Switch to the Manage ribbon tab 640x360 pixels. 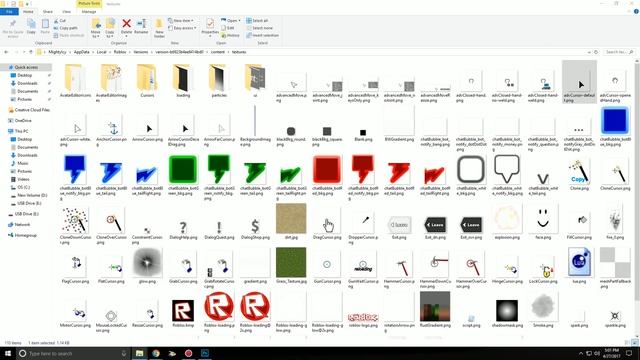89,12
